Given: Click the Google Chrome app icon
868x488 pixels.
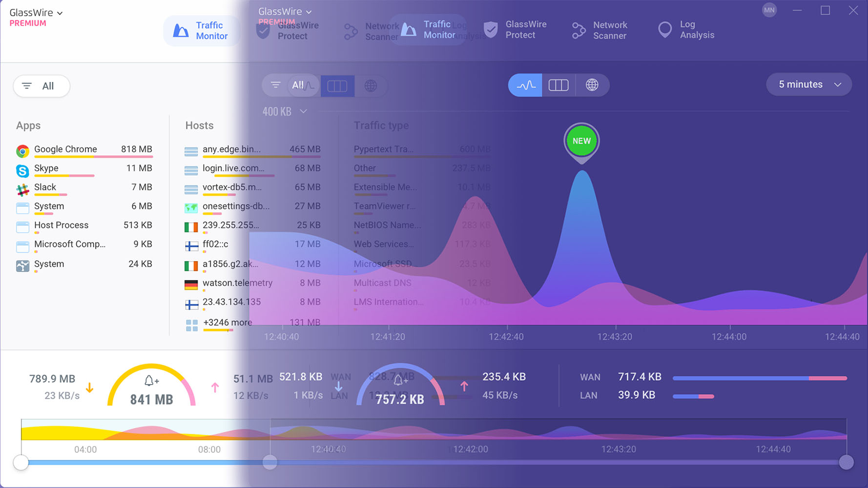Looking at the screenshot, I should coord(22,151).
